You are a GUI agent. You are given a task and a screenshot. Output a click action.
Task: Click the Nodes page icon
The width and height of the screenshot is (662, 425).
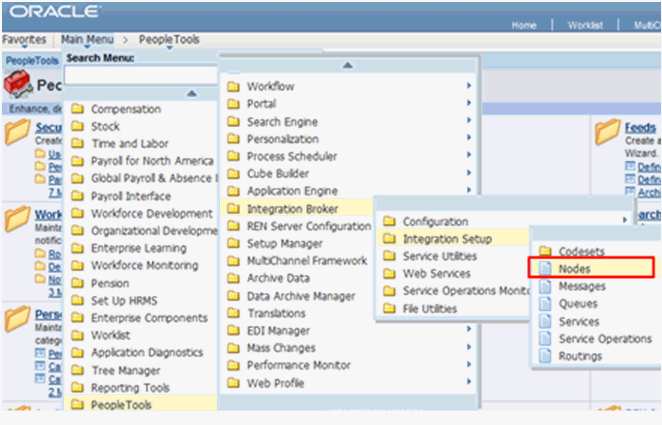click(545, 268)
